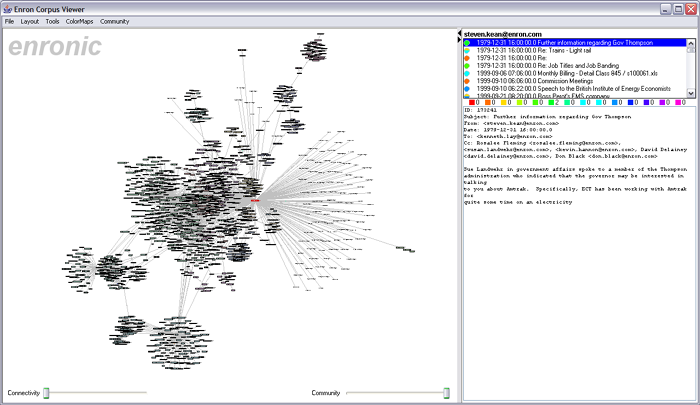The width and height of the screenshot is (700, 405).
Task: Click green dot beside Gov Thompson email
Action: click(x=467, y=43)
